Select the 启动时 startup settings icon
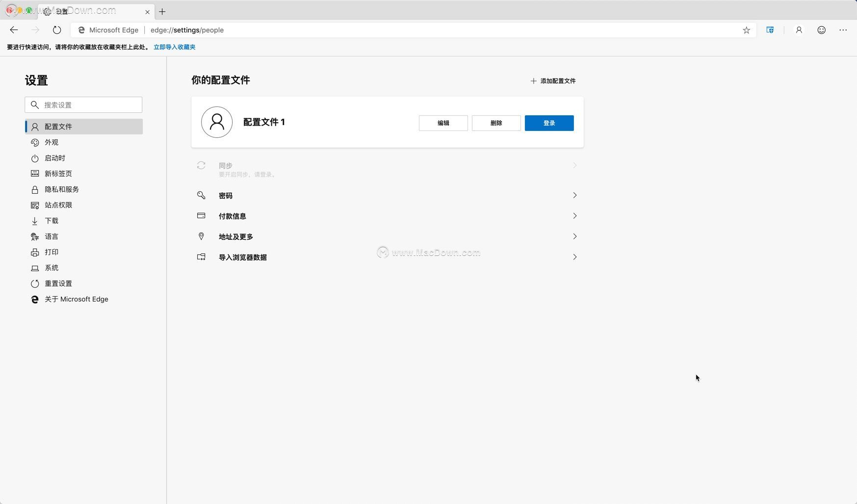 coord(34,158)
